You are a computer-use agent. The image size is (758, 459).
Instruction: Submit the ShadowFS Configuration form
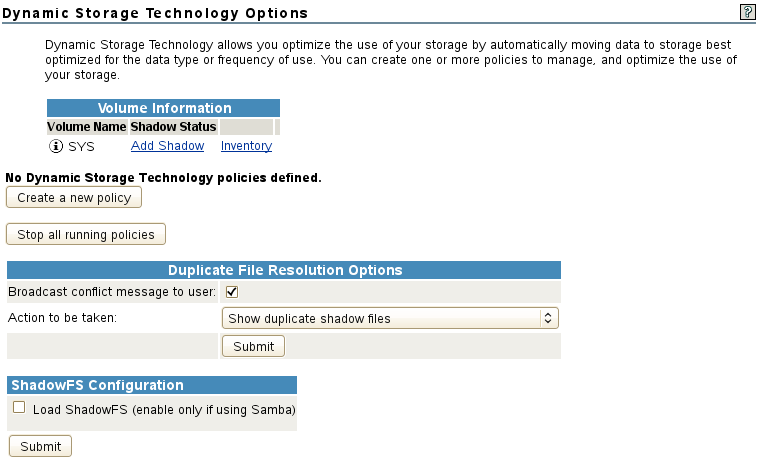[x=40, y=446]
